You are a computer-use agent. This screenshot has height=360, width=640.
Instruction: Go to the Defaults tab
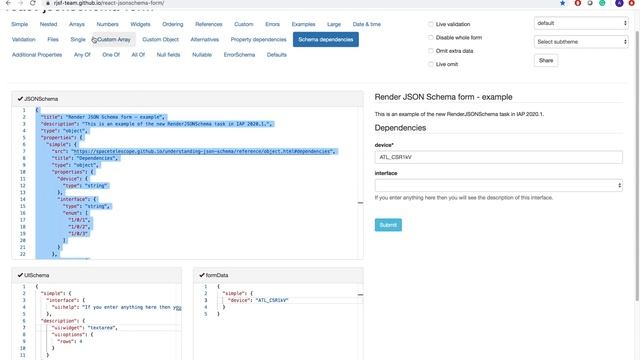(x=276, y=55)
